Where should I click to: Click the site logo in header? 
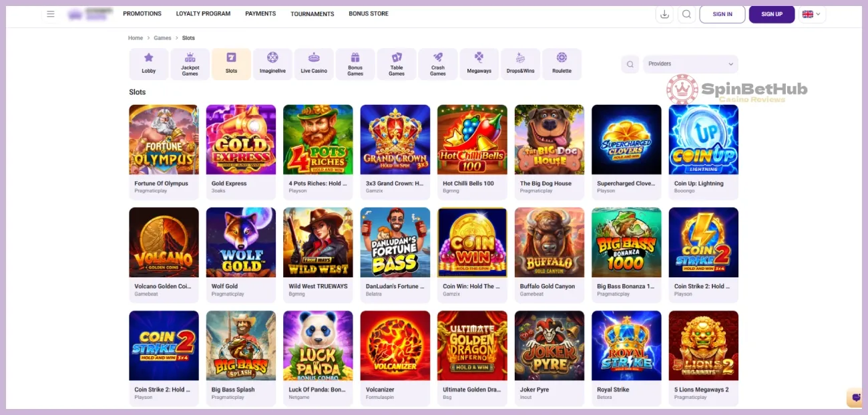[90, 14]
